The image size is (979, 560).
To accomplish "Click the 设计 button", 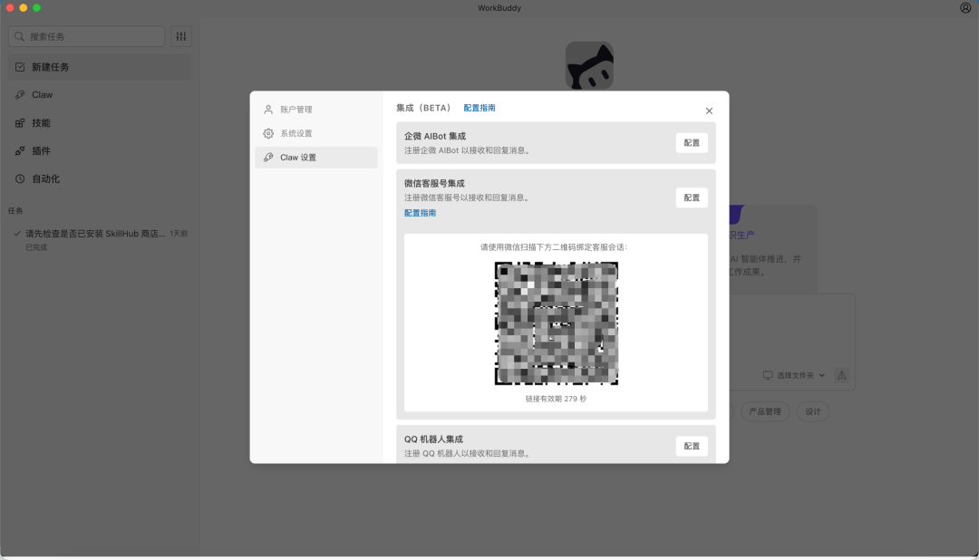I will [812, 410].
